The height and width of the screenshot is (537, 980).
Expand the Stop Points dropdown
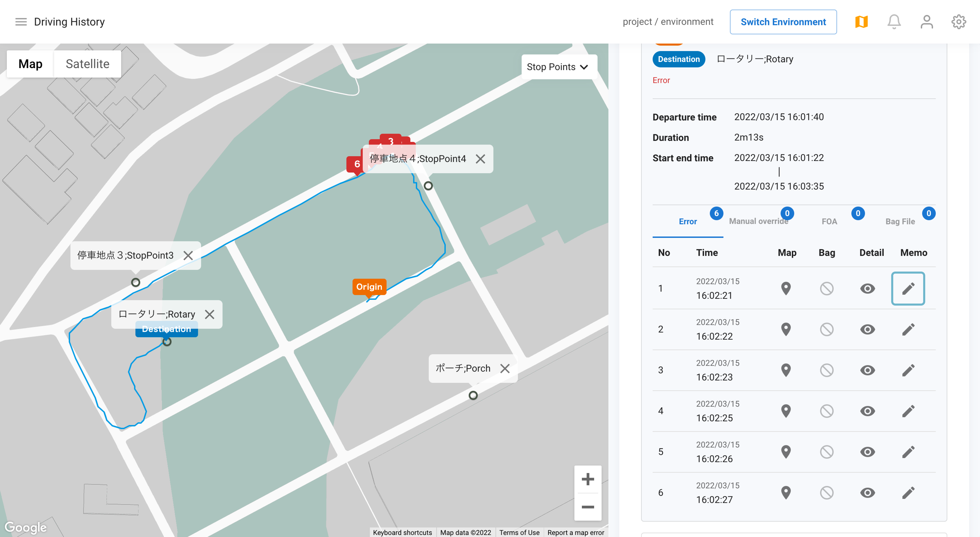click(558, 67)
